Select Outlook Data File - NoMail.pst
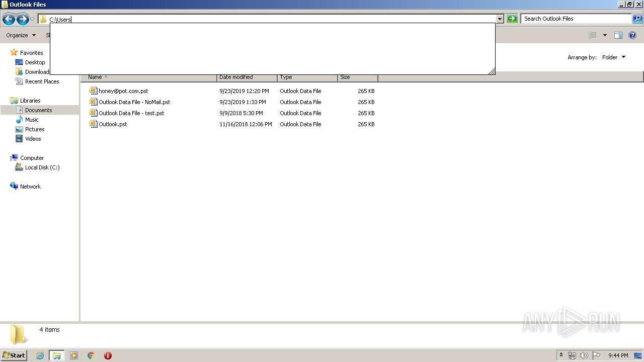 (134, 102)
